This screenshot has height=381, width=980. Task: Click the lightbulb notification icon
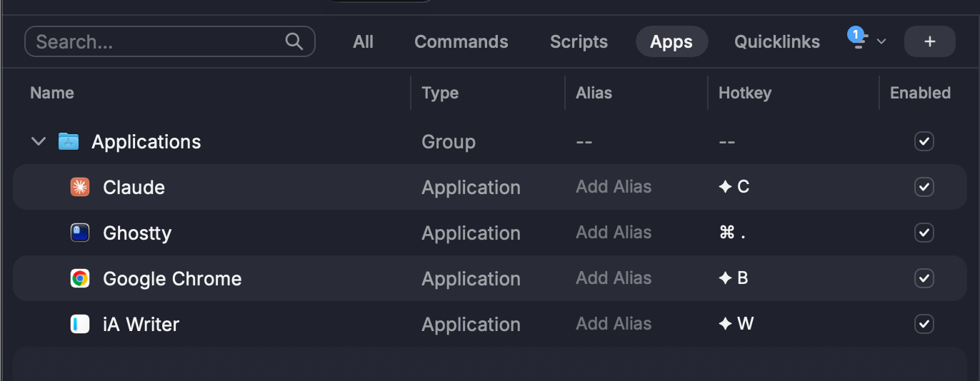click(x=858, y=41)
